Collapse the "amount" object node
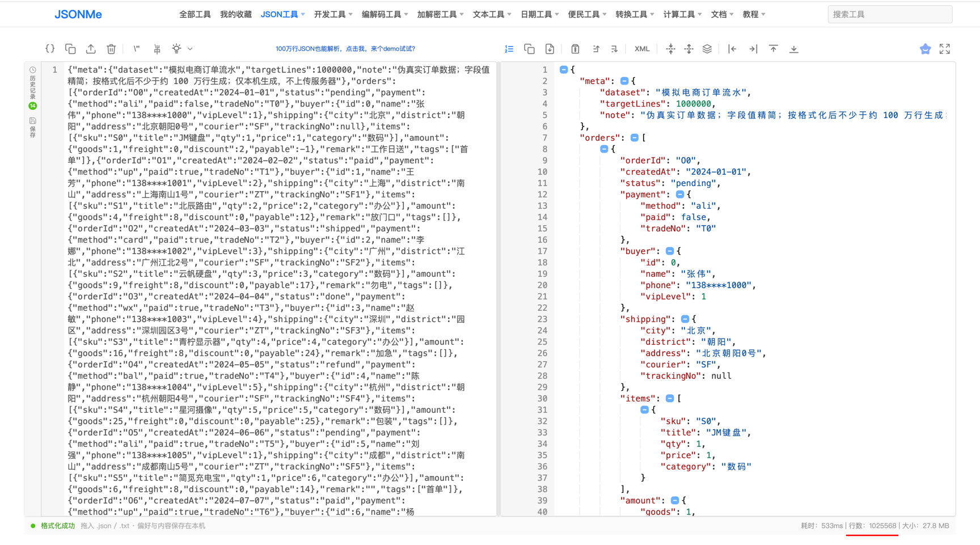Screen dimensions: 980x545 [x=675, y=500]
